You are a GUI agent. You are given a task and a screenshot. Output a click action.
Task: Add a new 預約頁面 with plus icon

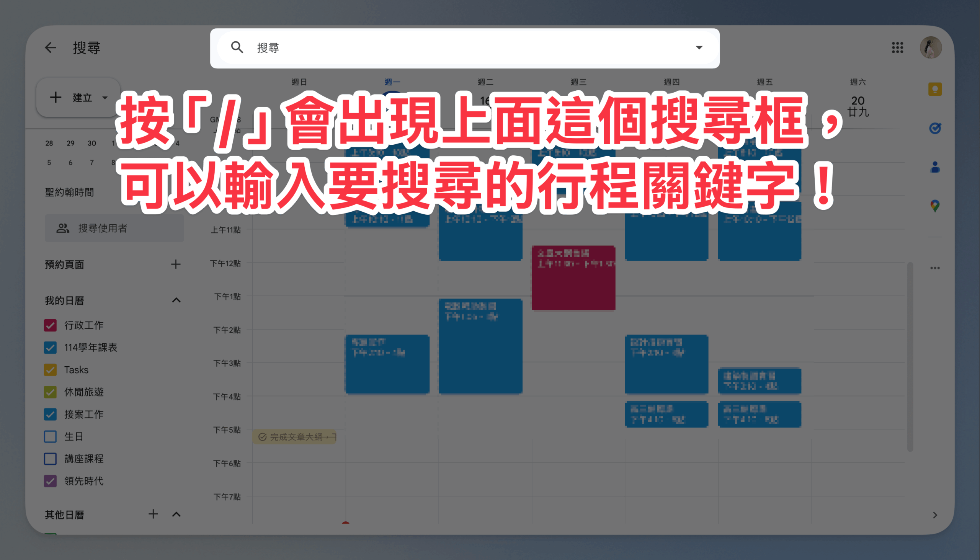pos(176,264)
